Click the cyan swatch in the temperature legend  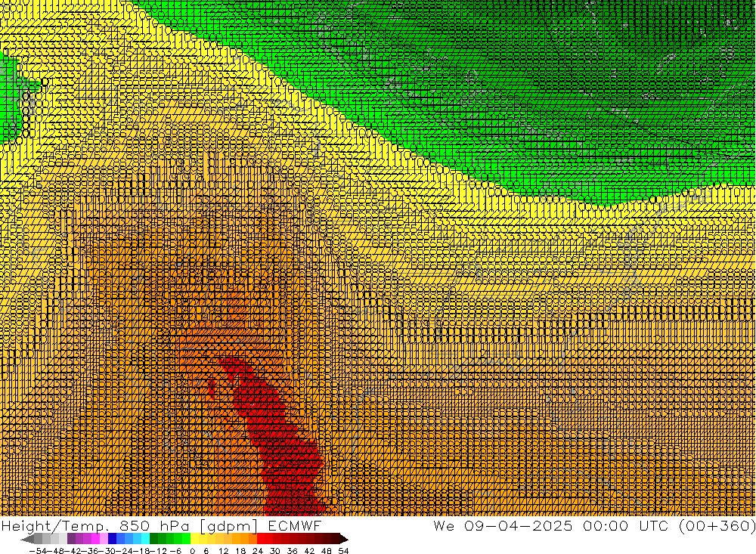(146, 539)
